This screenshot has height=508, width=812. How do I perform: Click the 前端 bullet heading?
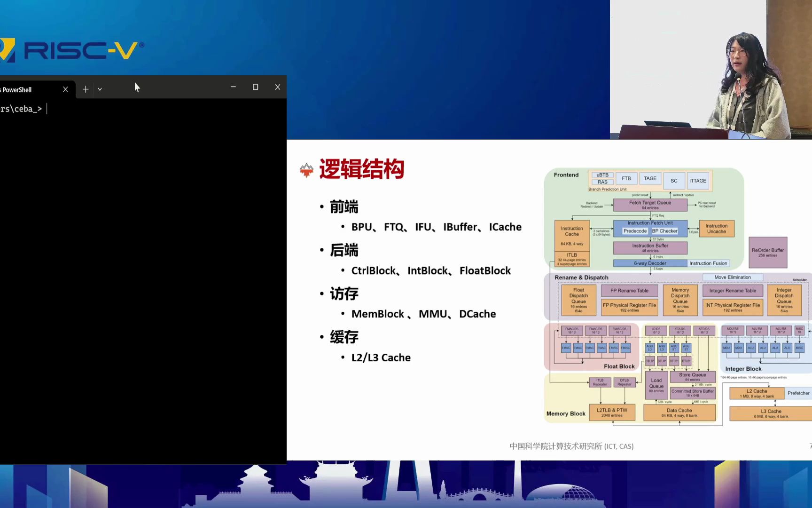[x=344, y=207]
